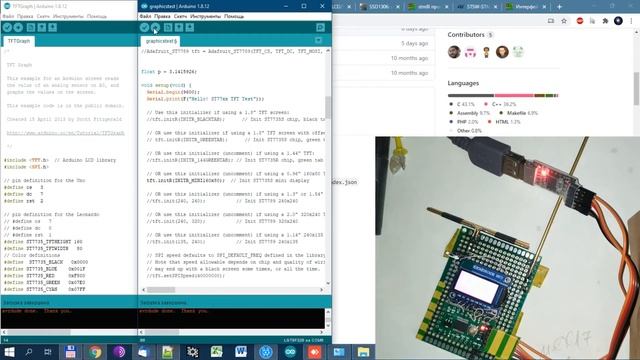
Task: Click Assembly language entry
Action: (x=469, y=113)
